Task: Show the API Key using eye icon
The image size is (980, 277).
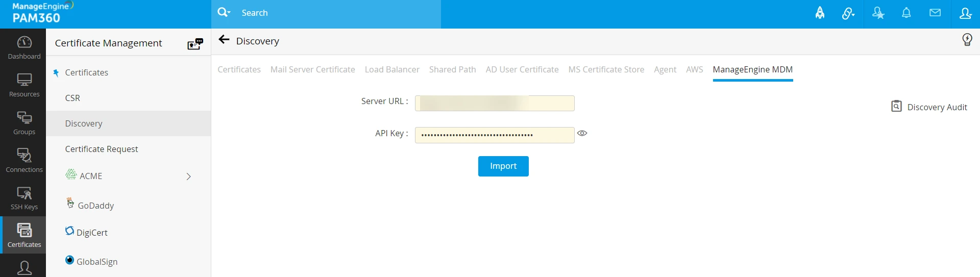Action: tap(582, 133)
